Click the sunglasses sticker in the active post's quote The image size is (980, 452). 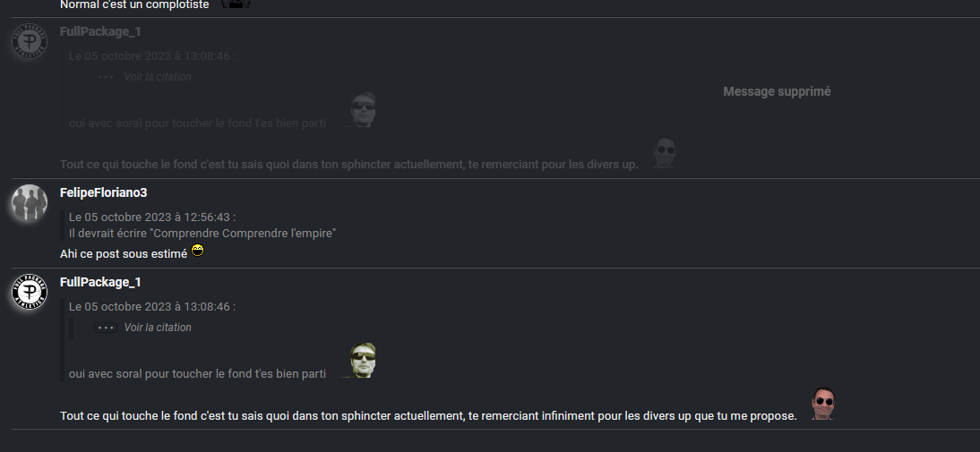pos(358,360)
